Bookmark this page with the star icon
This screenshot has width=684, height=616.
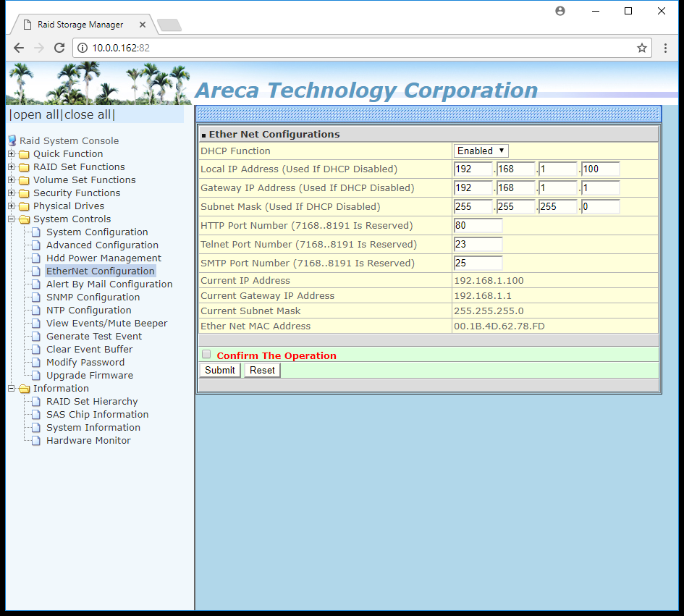pyautogui.click(x=642, y=48)
